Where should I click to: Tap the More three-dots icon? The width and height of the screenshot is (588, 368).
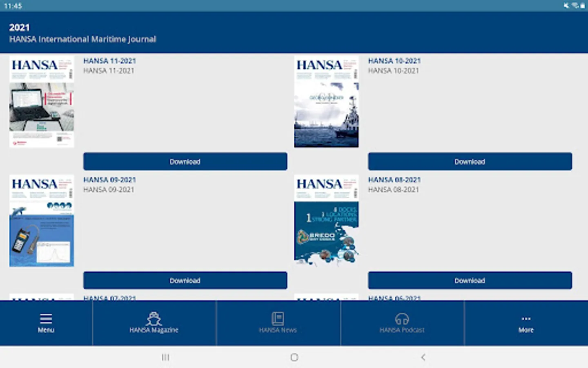pos(526,319)
